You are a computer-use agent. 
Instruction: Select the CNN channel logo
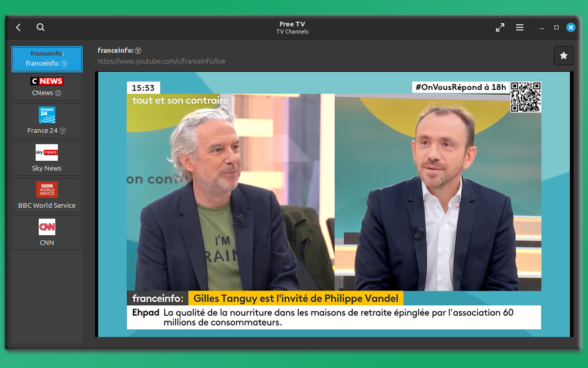[x=47, y=227]
